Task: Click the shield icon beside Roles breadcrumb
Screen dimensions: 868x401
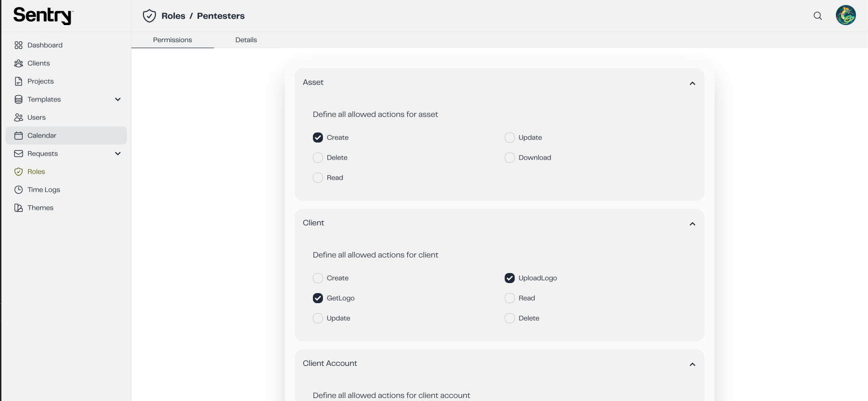Action: click(x=149, y=16)
